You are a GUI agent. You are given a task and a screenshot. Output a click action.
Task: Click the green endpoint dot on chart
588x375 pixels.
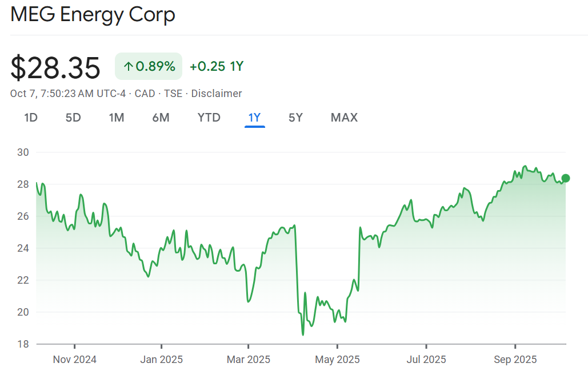(566, 178)
